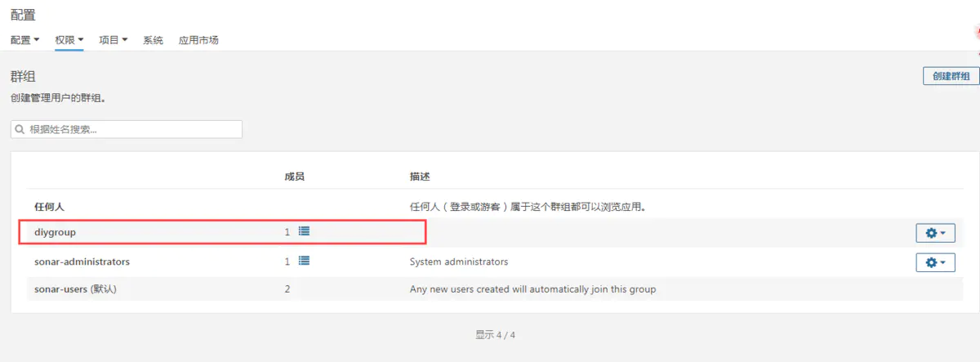Expand the 配置 dropdown menu
The image size is (980, 362).
pyautogui.click(x=25, y=39)
